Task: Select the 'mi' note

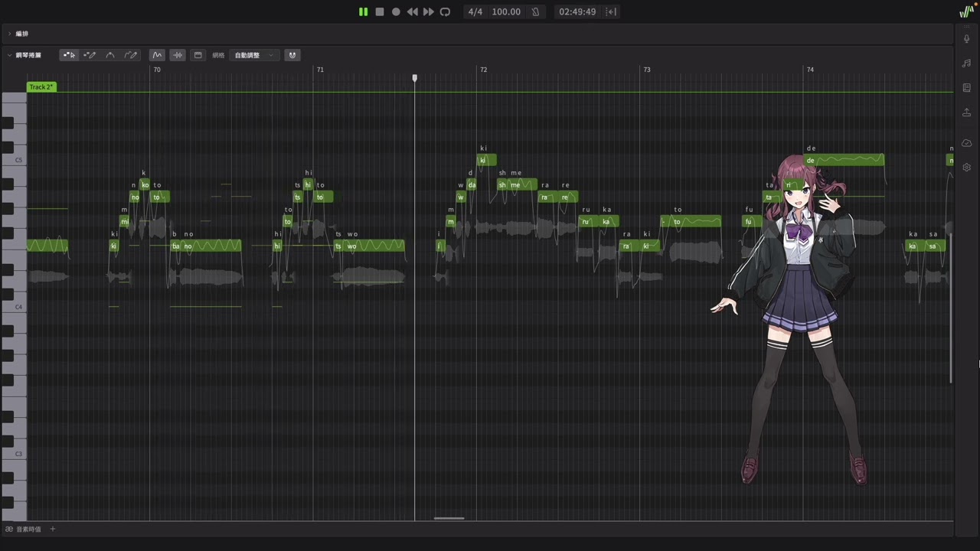Action: (125, 222)
